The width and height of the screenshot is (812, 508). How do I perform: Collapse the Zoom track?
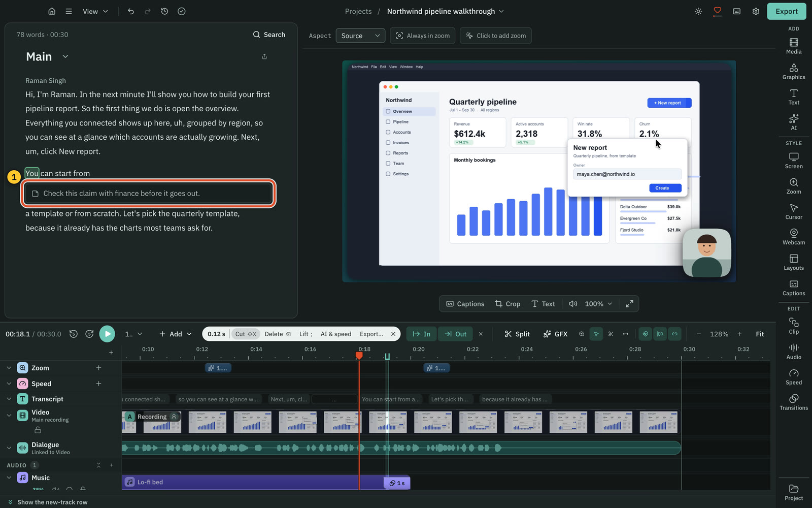9,368
